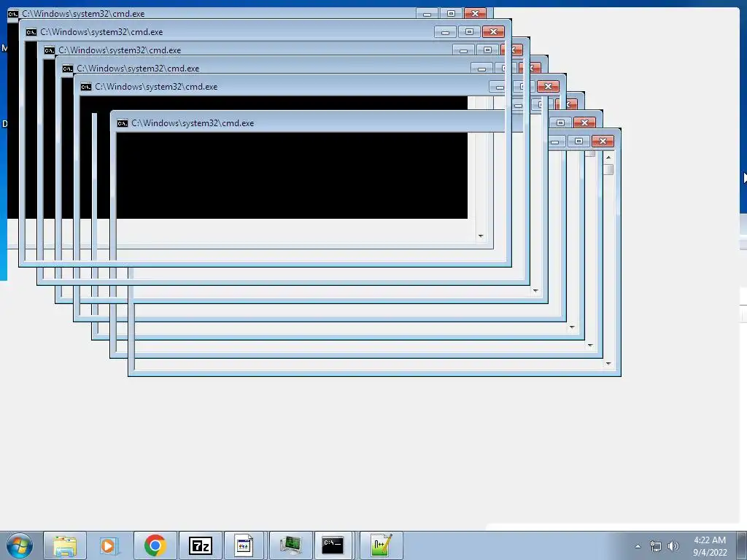Launch Windows Media Player from the taskbar
The image size is (747, 560).
click(109, 545)
